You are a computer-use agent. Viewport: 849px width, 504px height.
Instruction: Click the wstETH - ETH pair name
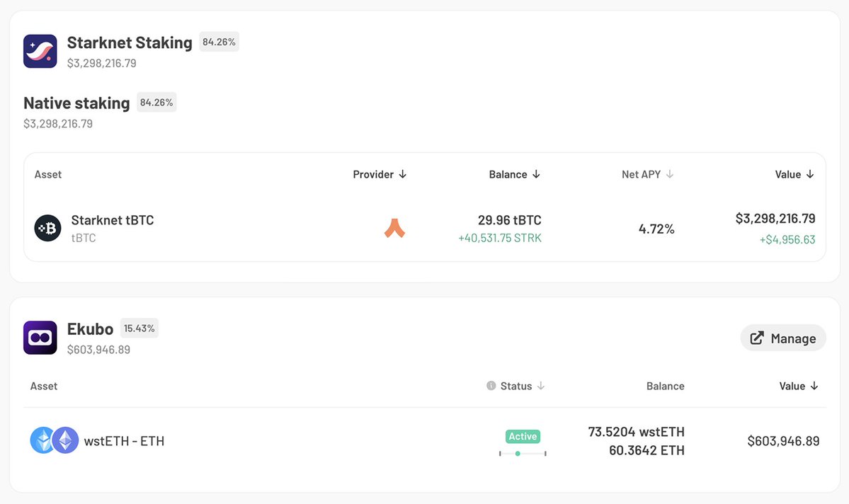click(x=124, y=441)
